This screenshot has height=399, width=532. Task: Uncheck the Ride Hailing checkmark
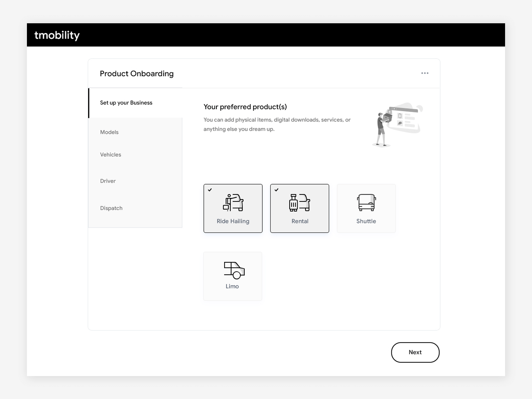pos(210,190)
